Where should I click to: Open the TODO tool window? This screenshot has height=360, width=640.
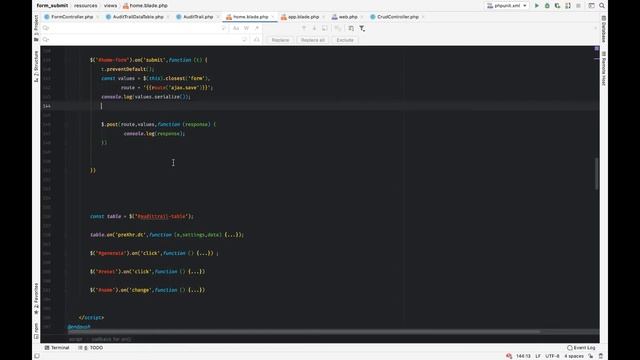point(91,348)
